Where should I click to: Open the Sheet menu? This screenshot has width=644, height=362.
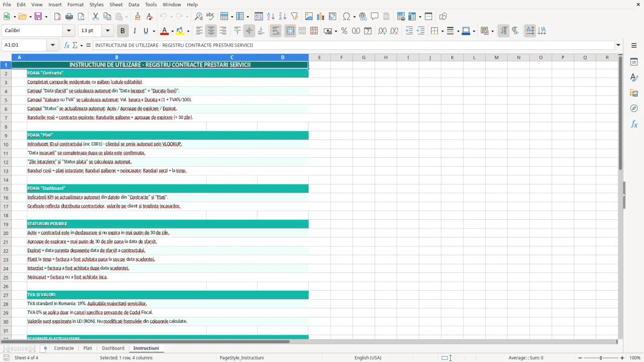tap(116, 4)
